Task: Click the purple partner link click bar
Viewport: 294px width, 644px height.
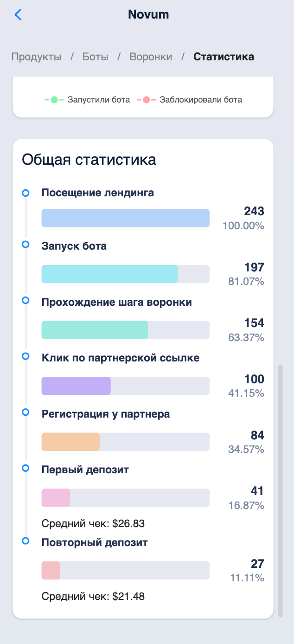Action: tap(76, 386)
